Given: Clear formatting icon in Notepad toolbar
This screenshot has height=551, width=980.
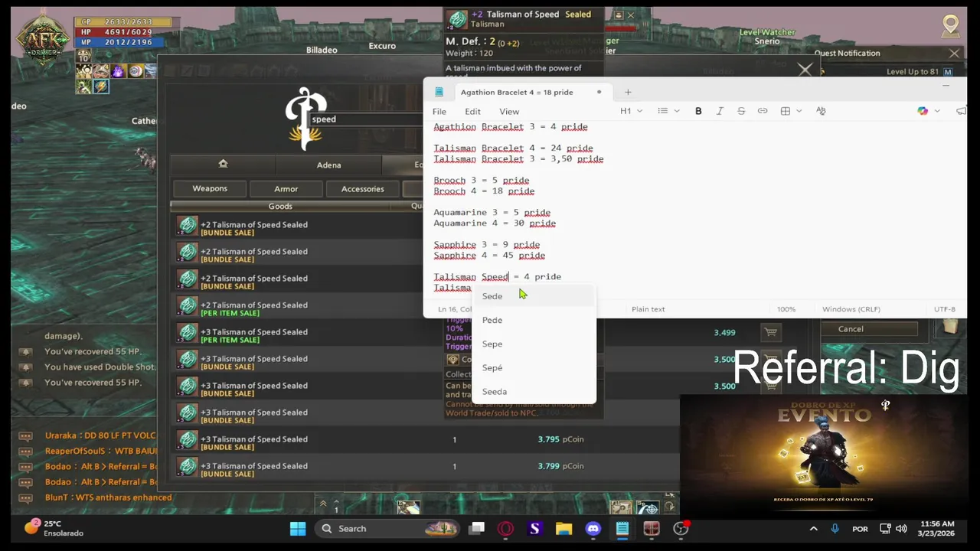Looking at the screenshot, I should 821,111.
